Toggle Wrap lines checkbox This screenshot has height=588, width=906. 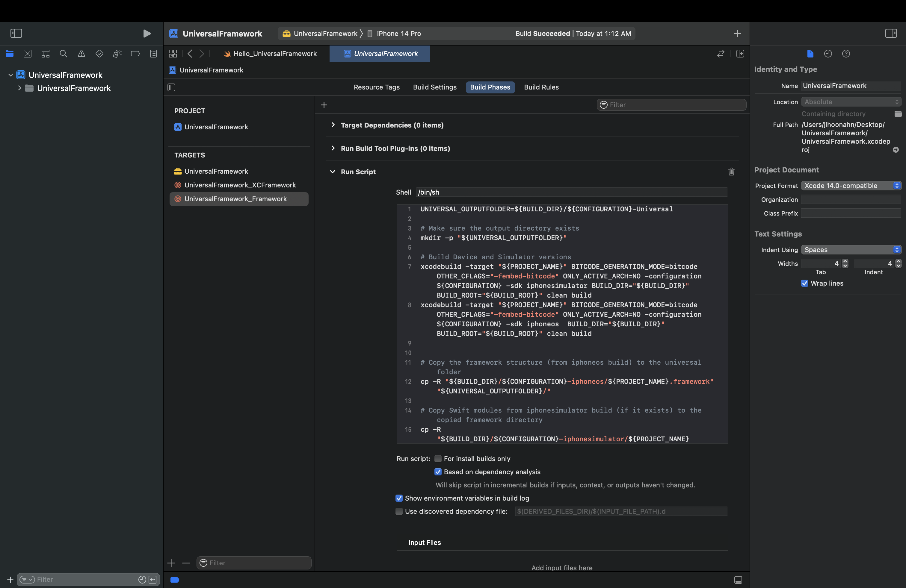(805, 283)
